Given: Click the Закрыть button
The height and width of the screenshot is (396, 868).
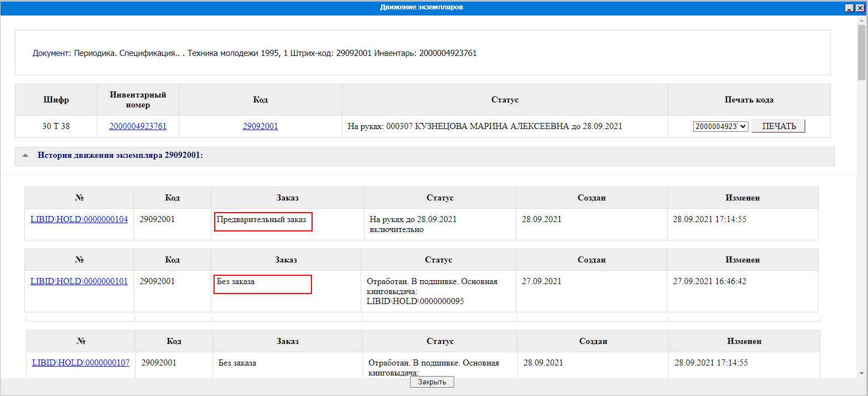Looking at the screenshot, I should pyautogui.click(x=432, y=382).
